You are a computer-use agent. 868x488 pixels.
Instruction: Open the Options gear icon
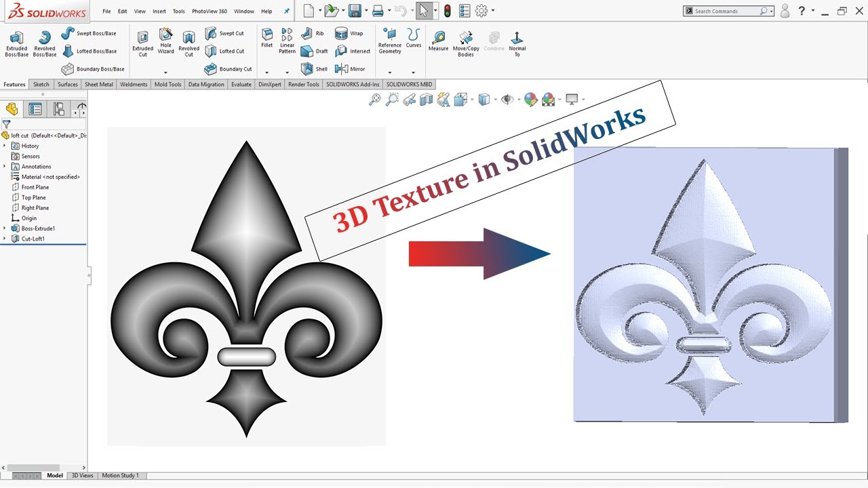pos(481,11)
